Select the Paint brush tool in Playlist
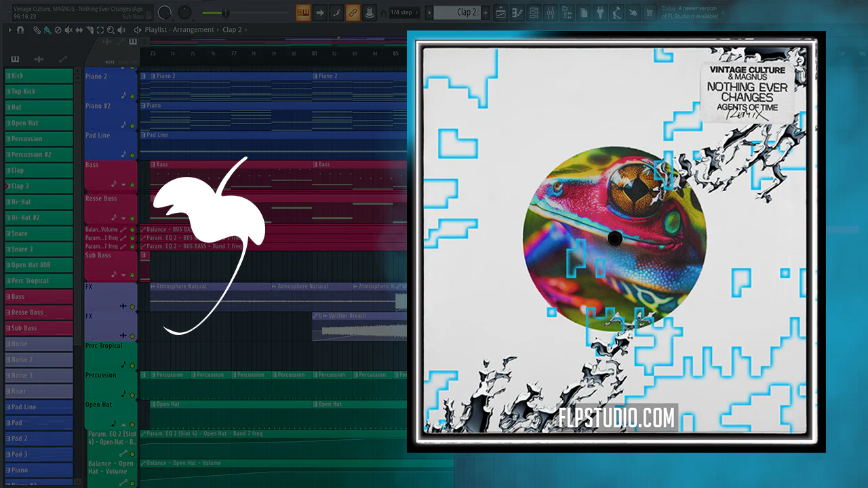 pyautogui.click(x=47, y=30)
